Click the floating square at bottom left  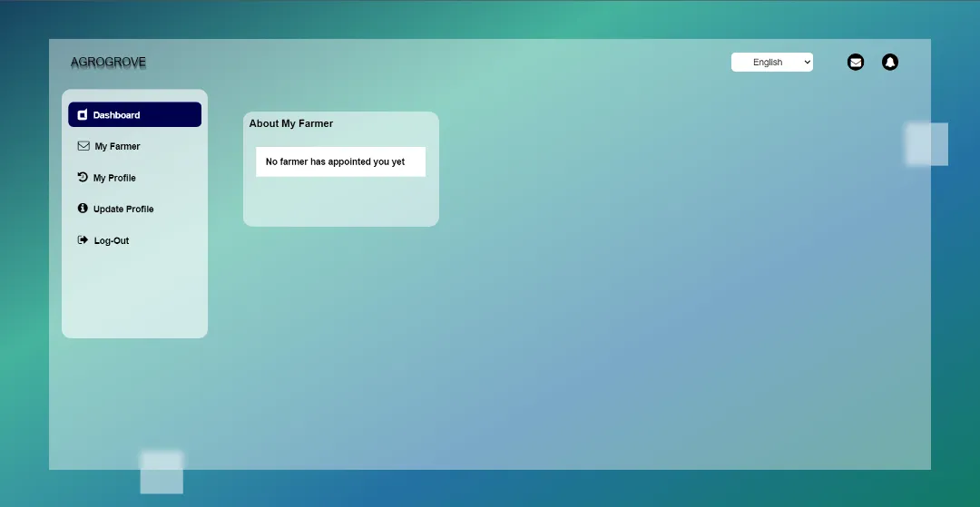pyautogui.click(x=162, y=473)
